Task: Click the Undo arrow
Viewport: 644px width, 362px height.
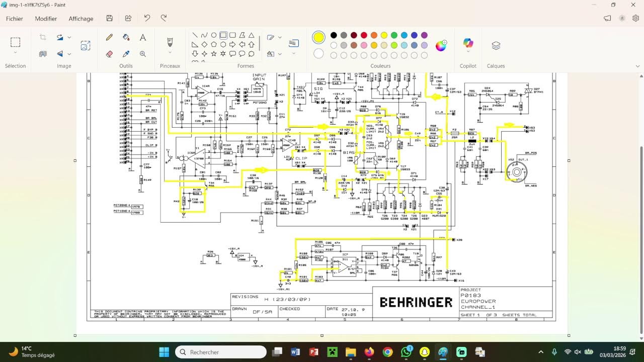Action: 147,18
